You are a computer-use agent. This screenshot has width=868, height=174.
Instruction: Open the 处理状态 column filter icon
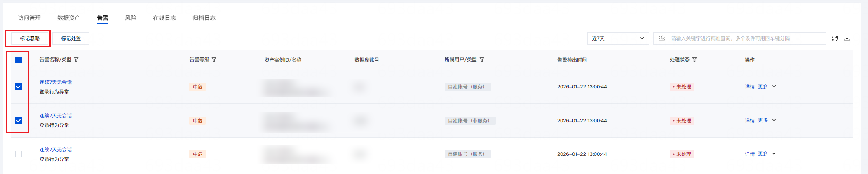coord(694,60)
